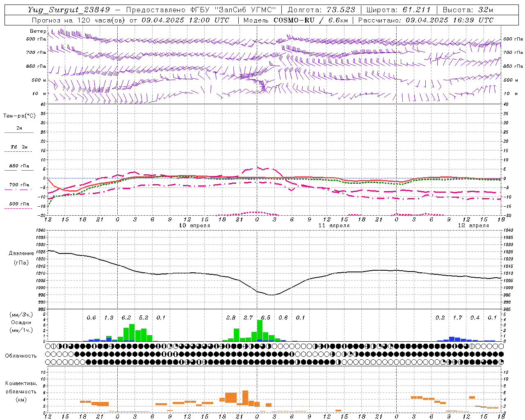525x420 pixels.
Task: Click the computed time 09.04.2025 16:39 UTC
Action: pyautogui.click(x=450, y=20)
